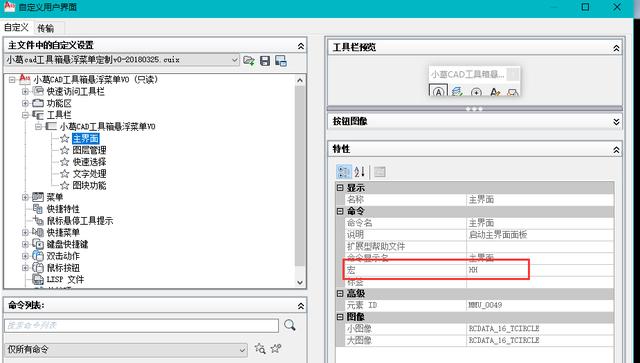Click the splitter grip dots below toolbar preview
This screenshot has height=363, width=640.
474,109
